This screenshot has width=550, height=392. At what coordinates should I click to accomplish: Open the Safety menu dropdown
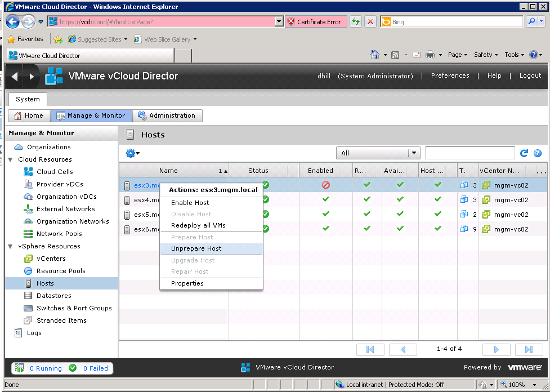point(486,55)
